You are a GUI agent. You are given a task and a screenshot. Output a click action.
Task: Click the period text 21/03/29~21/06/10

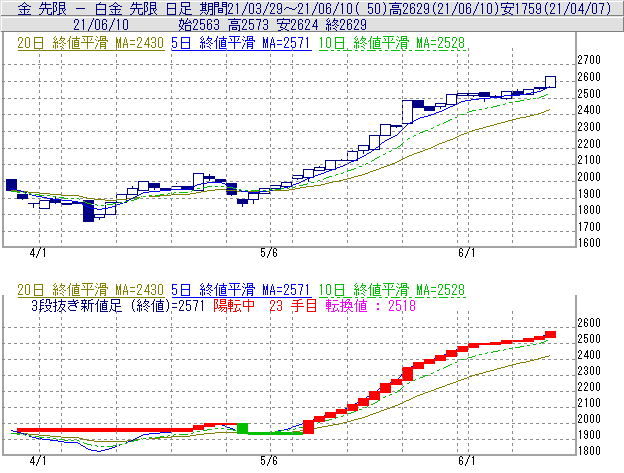(x=292, y=8)
